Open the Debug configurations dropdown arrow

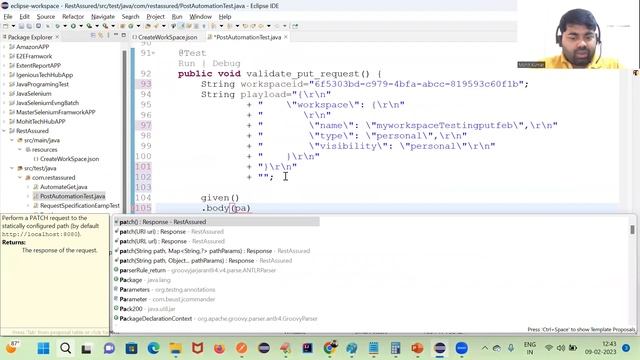(x=65, y=26)
